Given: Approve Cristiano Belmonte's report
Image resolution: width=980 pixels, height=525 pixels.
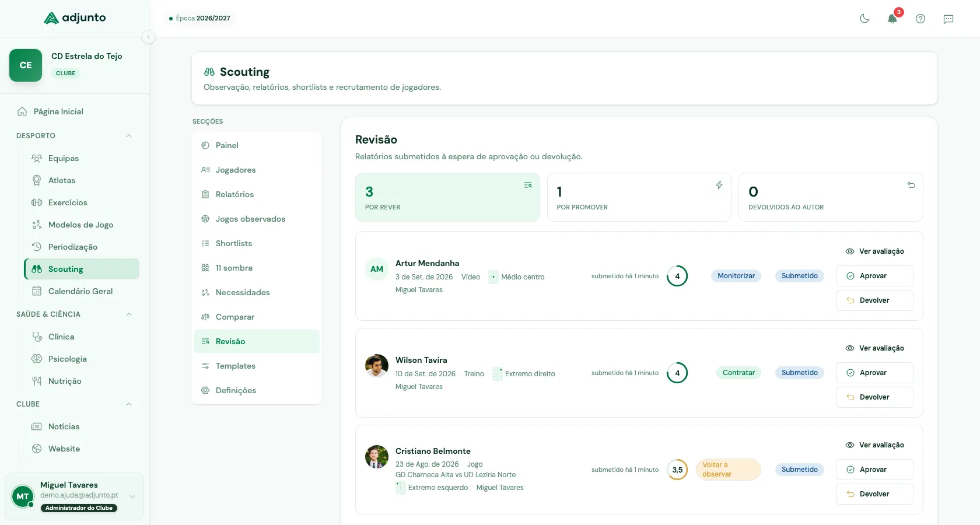Looking at the screenshot, I should click(x=874, y=470).
